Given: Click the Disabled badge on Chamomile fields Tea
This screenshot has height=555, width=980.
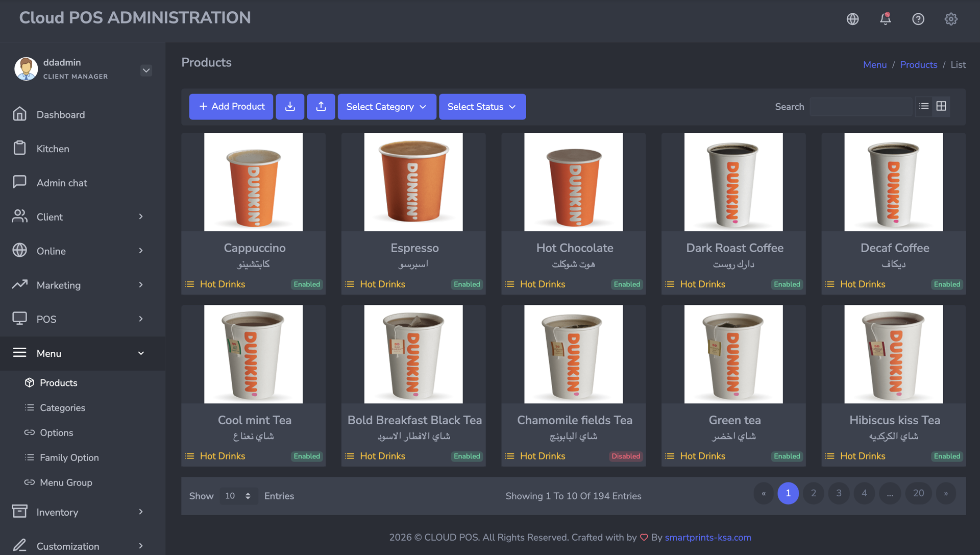Looking at the screenshot, I should (x=626, y=456).
